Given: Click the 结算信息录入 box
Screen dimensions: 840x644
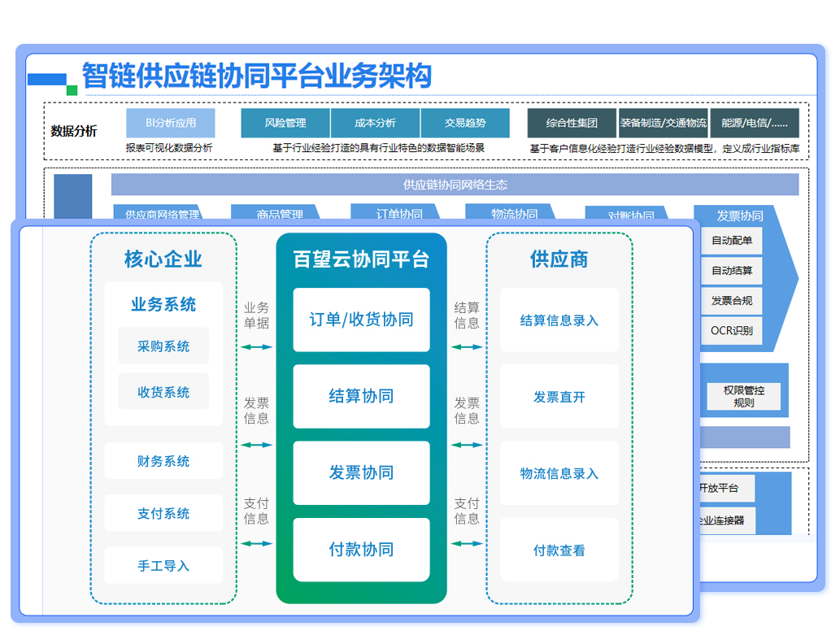Looking at the screenshot, I should point(559,320).
